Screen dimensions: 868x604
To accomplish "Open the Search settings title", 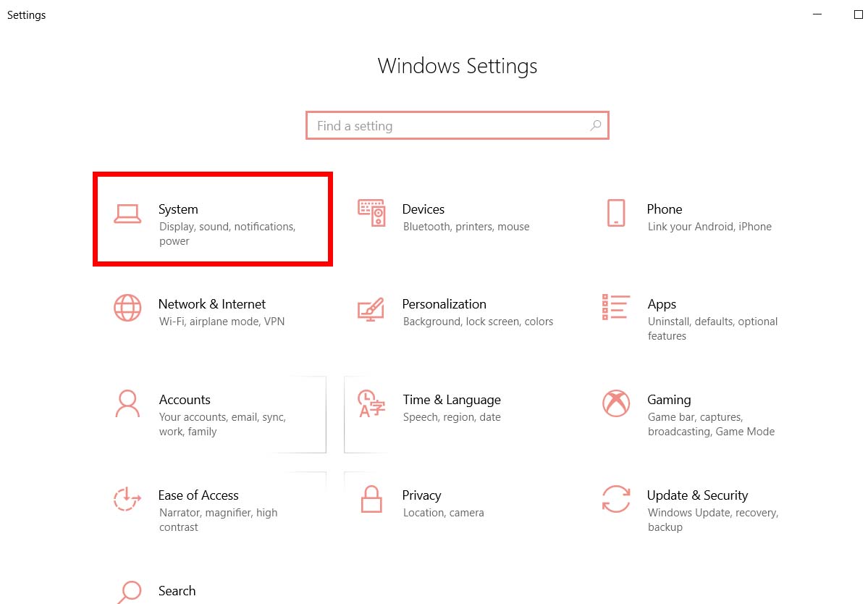I will pos(177,591).
